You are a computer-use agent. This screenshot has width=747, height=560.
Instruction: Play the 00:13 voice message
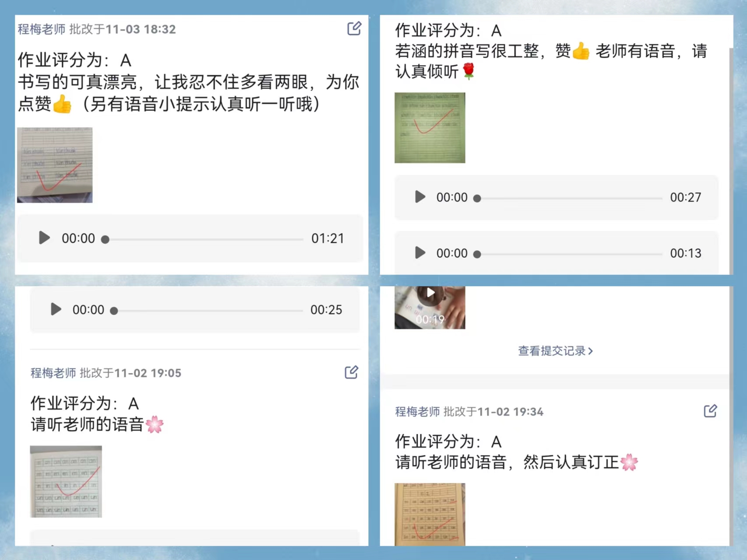coord(420,253)
